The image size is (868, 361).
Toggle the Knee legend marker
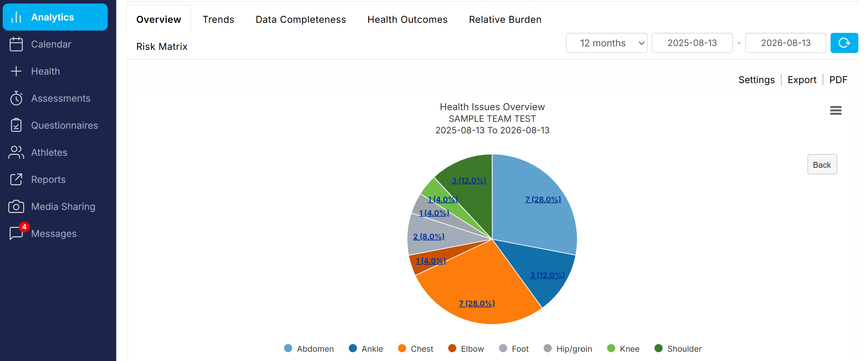point(611,348)
